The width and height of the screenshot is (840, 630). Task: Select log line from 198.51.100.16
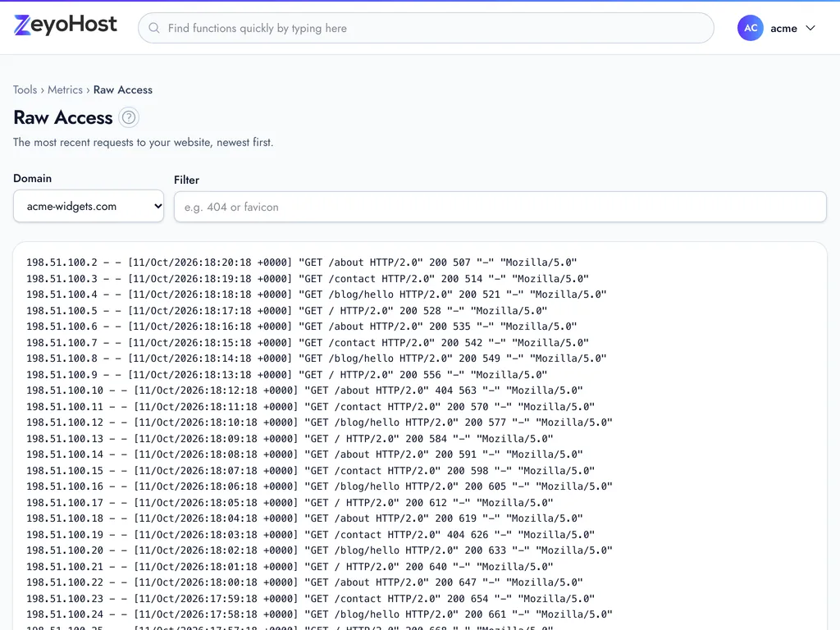click(319, 486)
